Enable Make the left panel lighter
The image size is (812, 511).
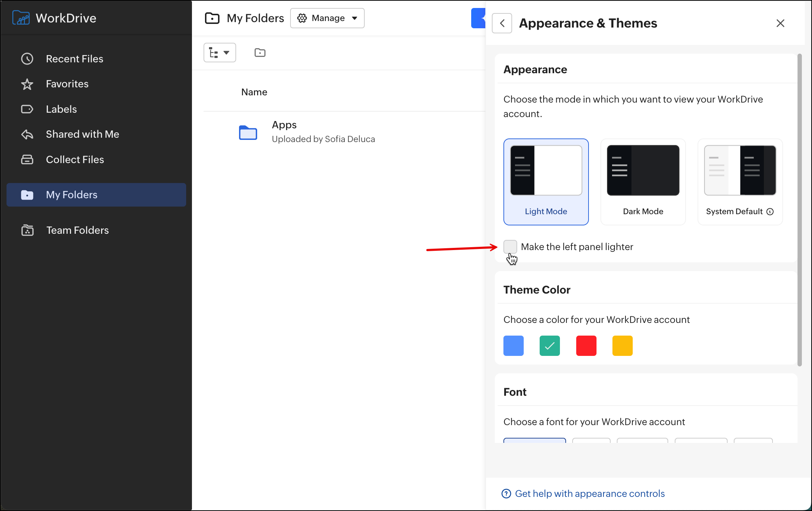pyautogui.click(x=510, y=247)
